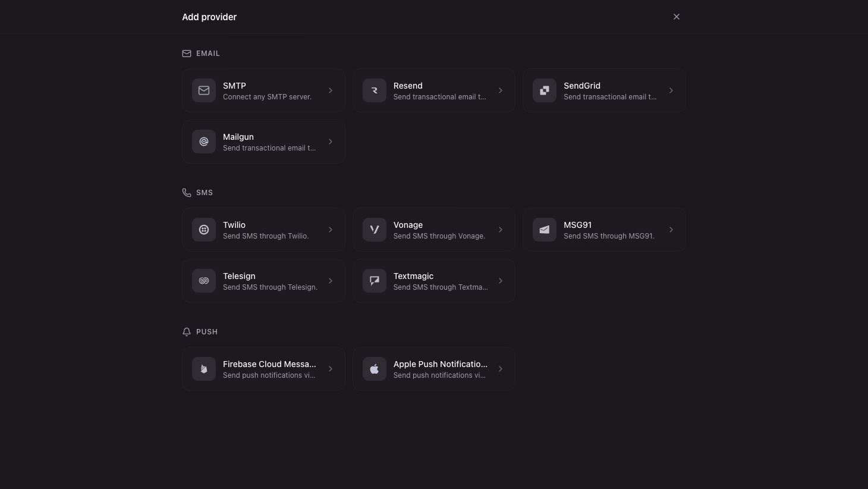Screen dimensions: 868x489
Task: Click the phone icon beside SMS heading
Action: point(187,193)
